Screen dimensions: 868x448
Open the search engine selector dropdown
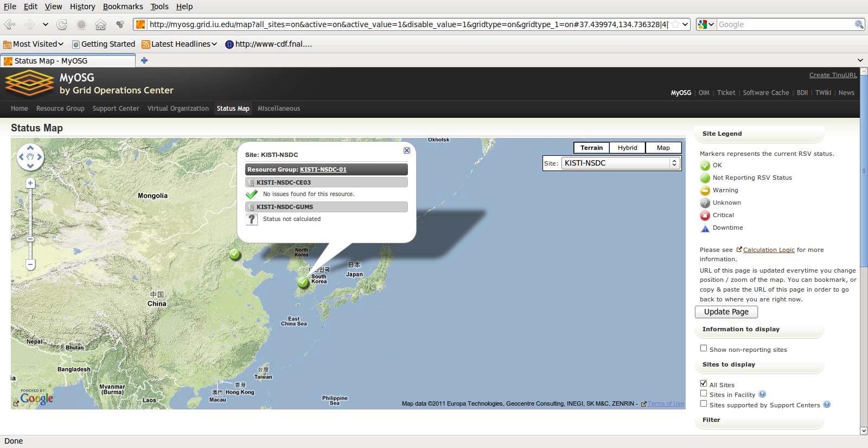pos(706,24)
